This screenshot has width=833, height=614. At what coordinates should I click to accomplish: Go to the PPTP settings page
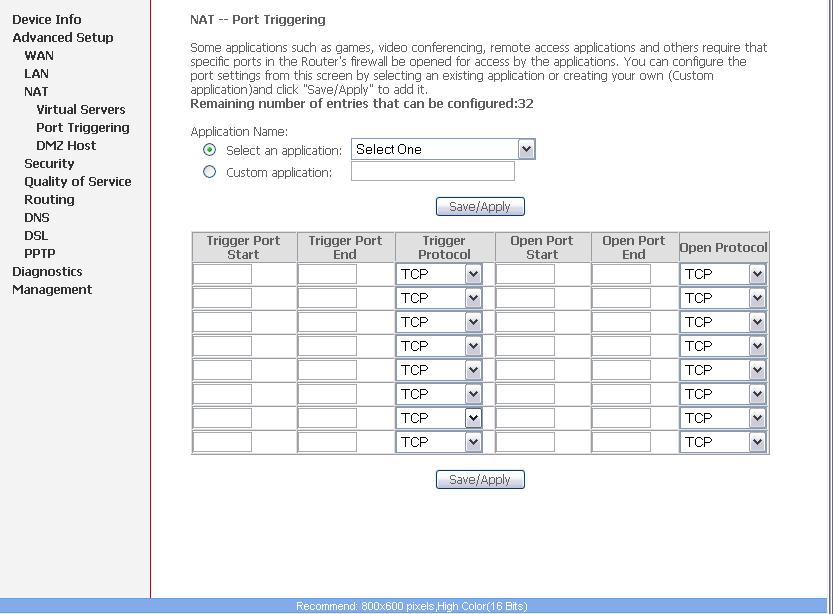click(40, 253)
